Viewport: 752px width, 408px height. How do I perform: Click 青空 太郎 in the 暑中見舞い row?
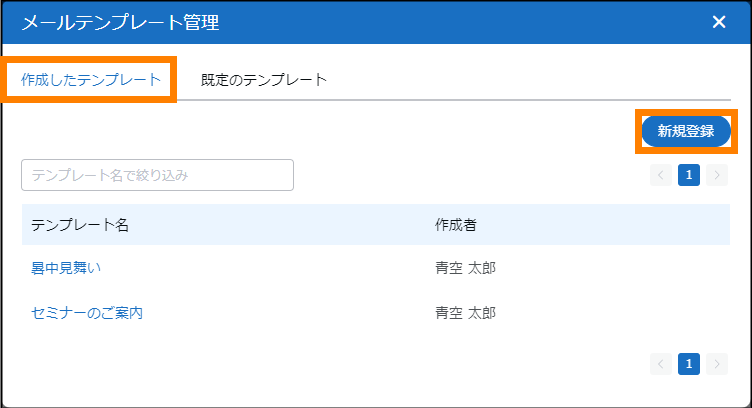[x=465, y=268]
